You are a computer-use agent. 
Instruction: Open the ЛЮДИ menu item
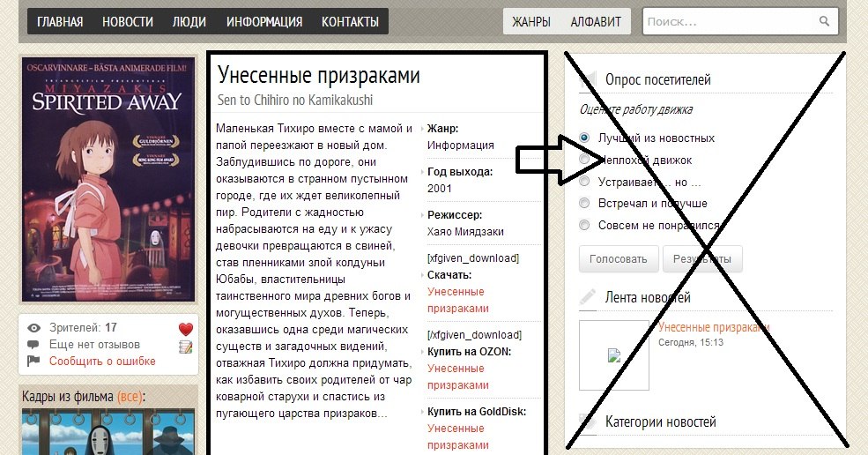189,22
